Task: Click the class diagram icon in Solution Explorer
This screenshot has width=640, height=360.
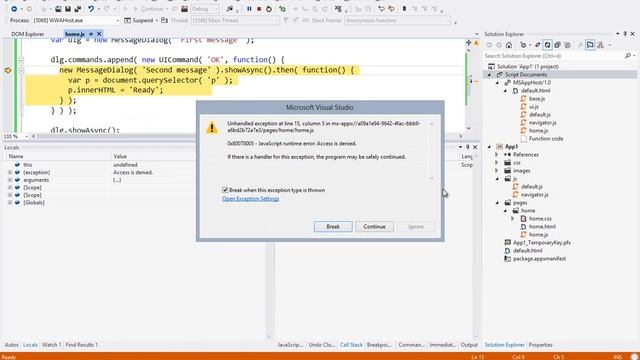Action: 600,45
